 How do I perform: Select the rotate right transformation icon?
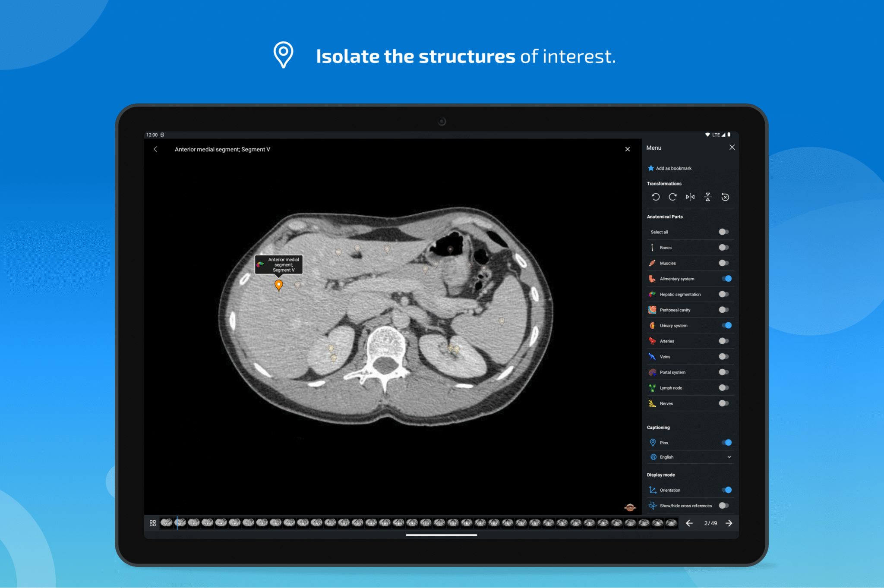[x=672, y=197]
